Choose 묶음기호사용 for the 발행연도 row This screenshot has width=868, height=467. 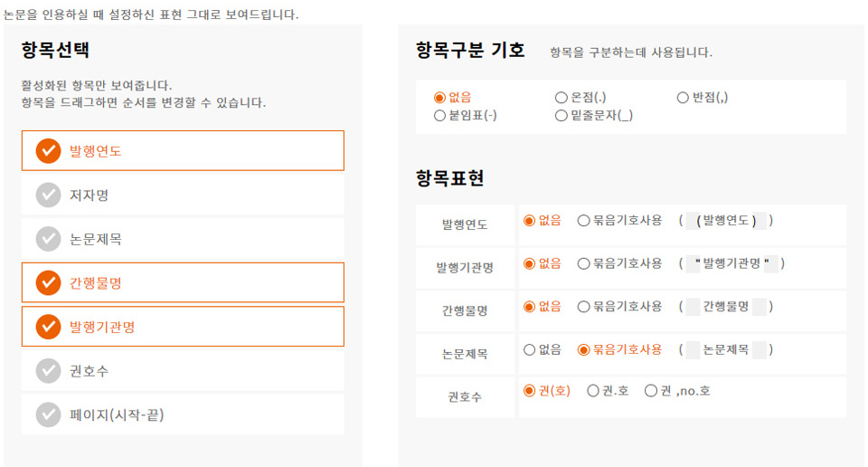tap(583, 221)
